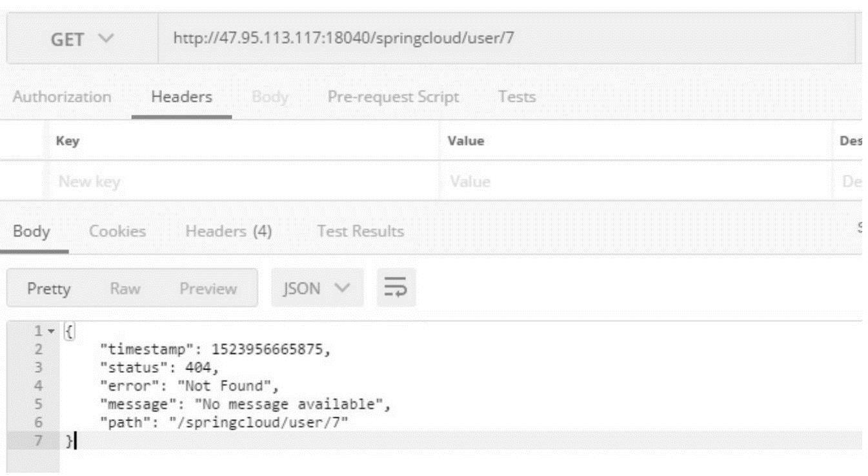Screen dimensions: 868x476
Task: Go to the Tests tab
Action: point(517,97)
